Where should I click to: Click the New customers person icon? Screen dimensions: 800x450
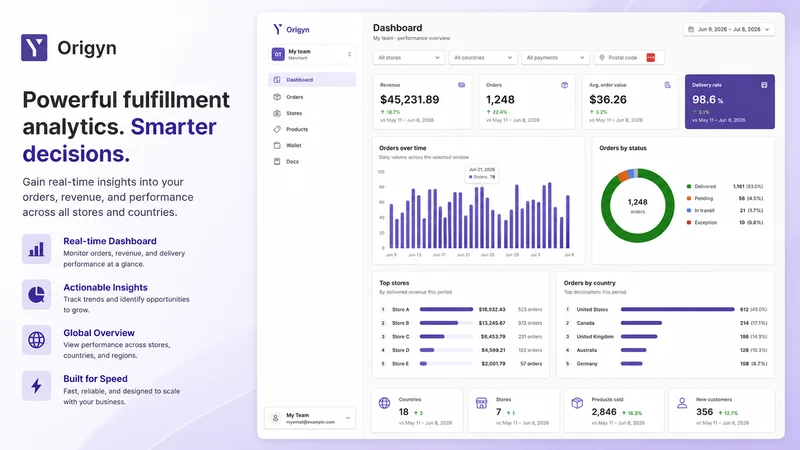[x=682, y=403]
